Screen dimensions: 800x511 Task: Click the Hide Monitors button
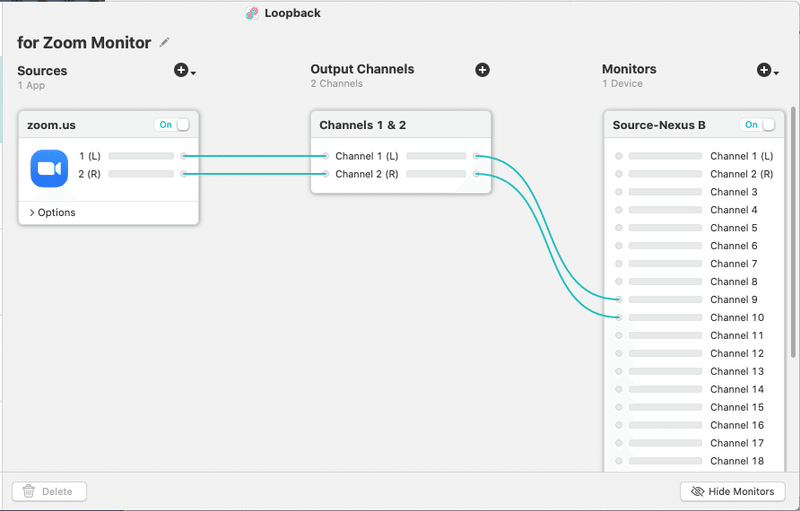[733, 492]
